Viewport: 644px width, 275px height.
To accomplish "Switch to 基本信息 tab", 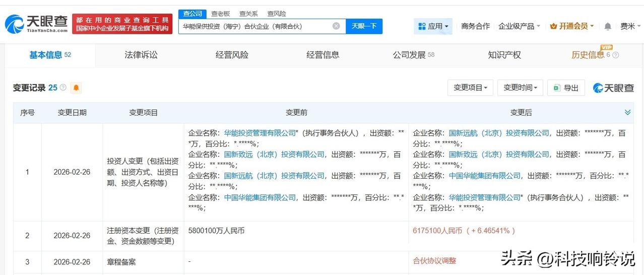I will 50,55.
